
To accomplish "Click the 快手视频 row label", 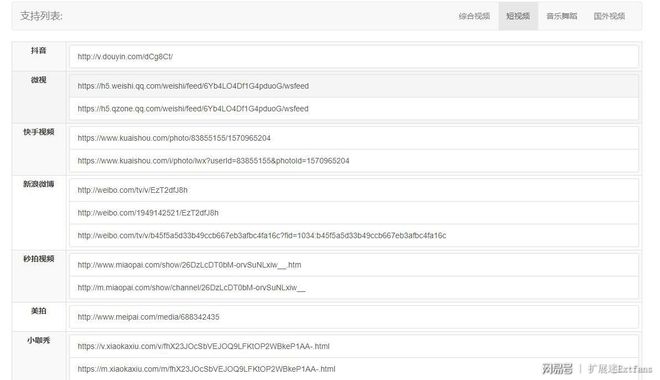I will [38, 132].
